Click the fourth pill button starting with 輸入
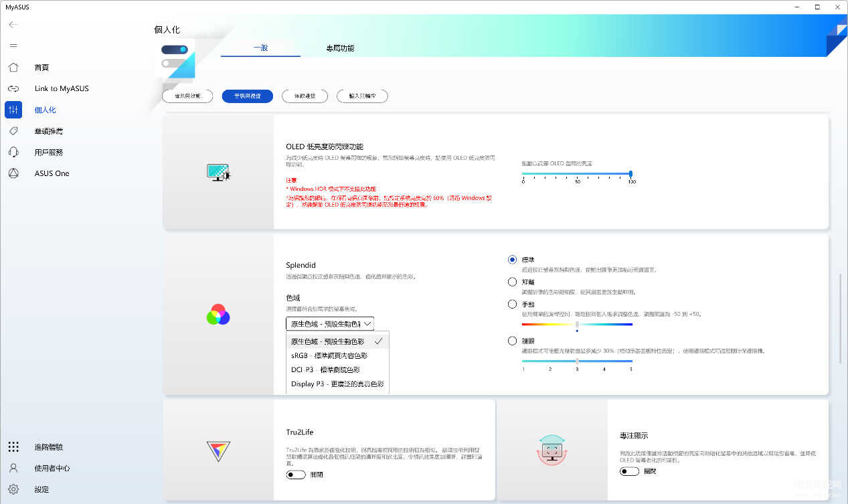This screenshot has height=504, width=848. (362, 96)
